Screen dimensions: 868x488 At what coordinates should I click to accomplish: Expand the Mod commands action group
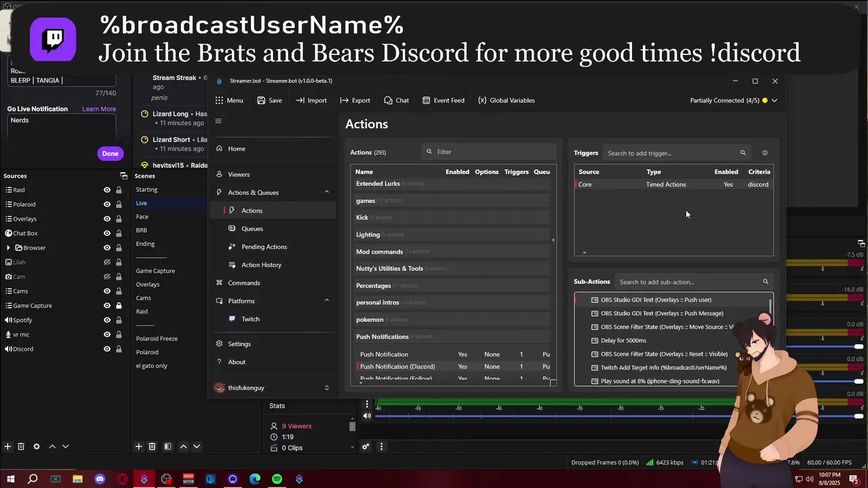[452, 251]
